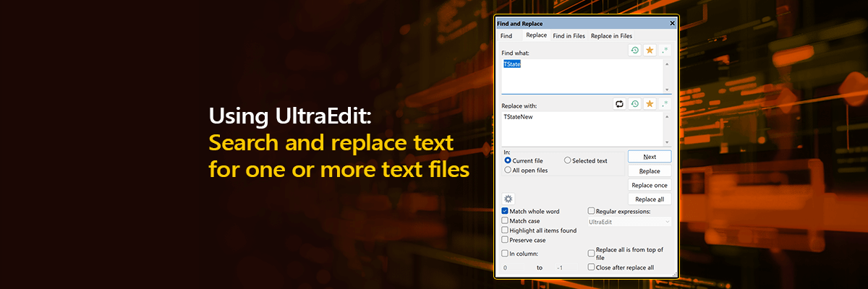The image size is (868, 289).
Task: Open the Find in Files tab
Action: click(x=569, y=35)
